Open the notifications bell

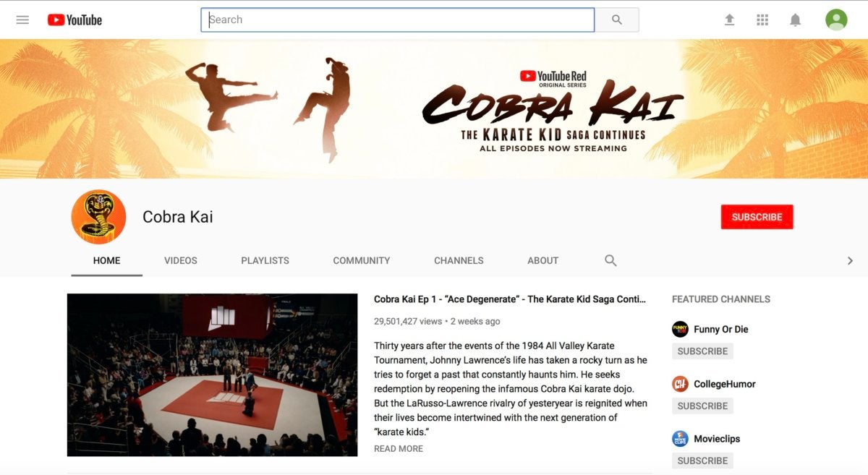795,20
